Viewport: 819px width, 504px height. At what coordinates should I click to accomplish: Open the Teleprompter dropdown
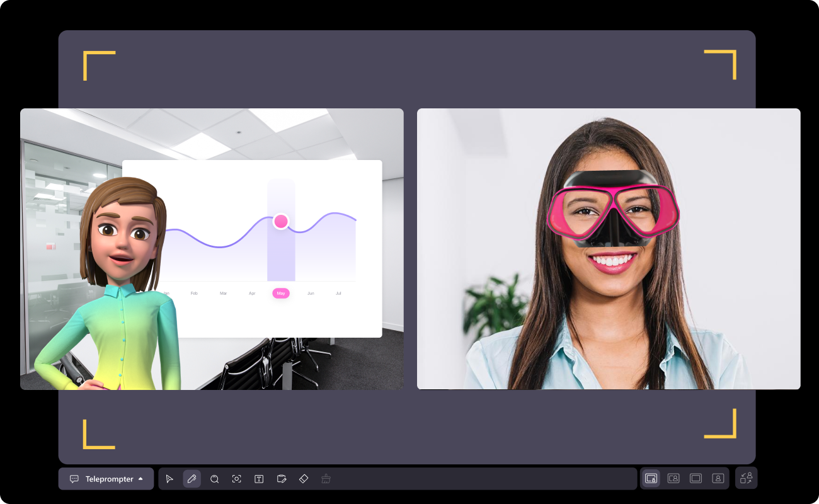pyautogui.click(x=106, y=479)
